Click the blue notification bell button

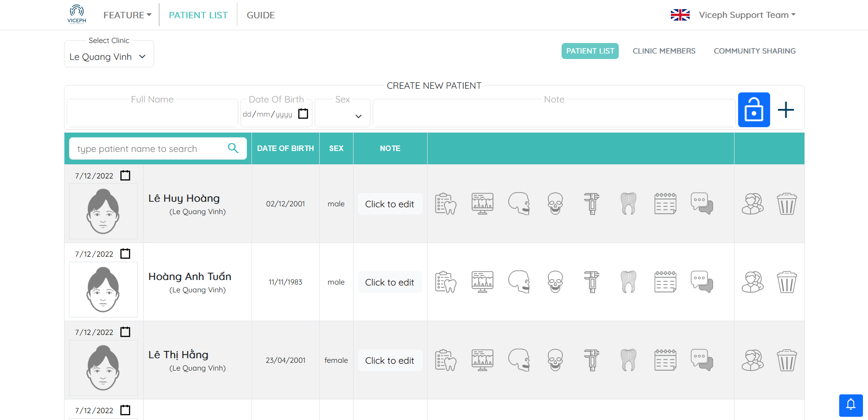pyautogui.click(x=851, y=405)
